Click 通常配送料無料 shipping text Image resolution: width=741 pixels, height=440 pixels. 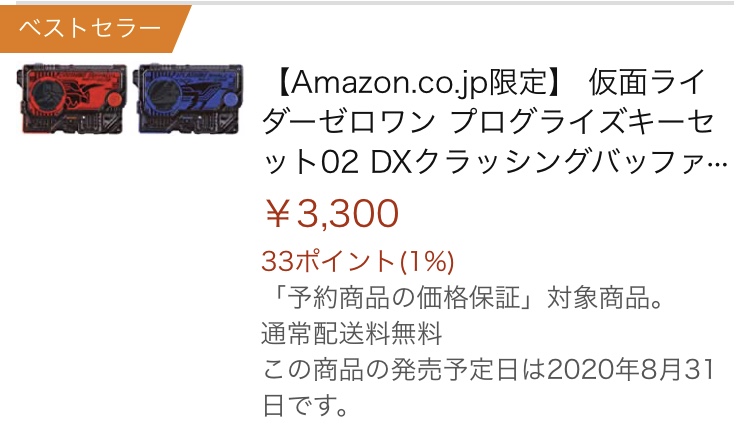352,333
